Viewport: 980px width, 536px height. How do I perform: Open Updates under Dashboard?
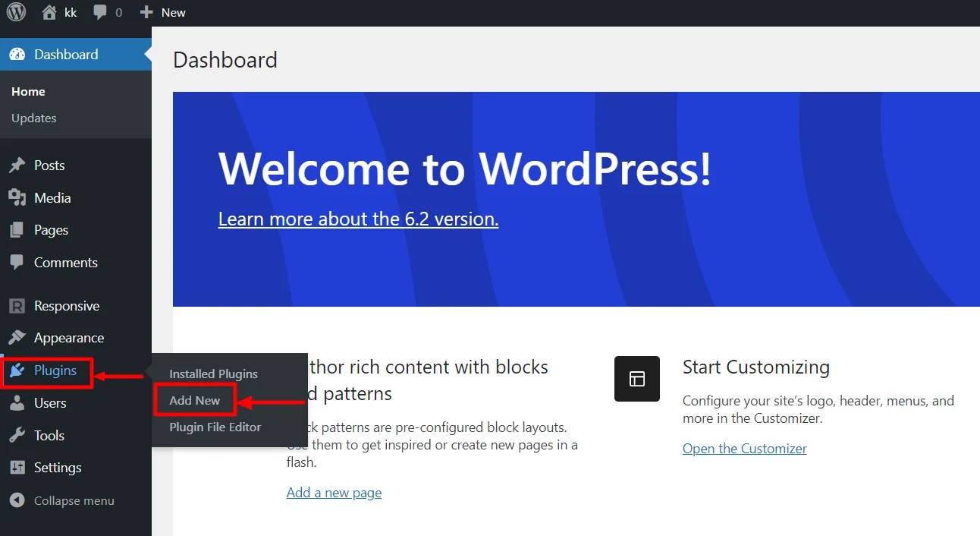pyautogui.click(x=34, y=118)
